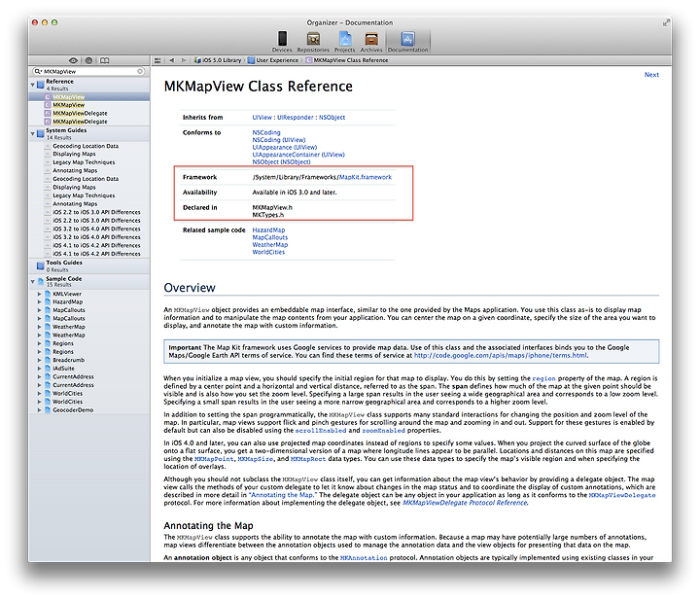The height and width of the screenshot is (601, 700).
Task: Select GeocoderDemo in Sample Code results
Action: tap(73, 409)
